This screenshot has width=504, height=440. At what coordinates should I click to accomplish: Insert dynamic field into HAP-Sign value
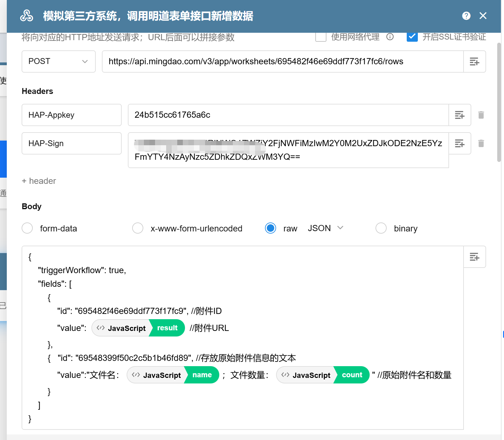[x=460, y=143]
